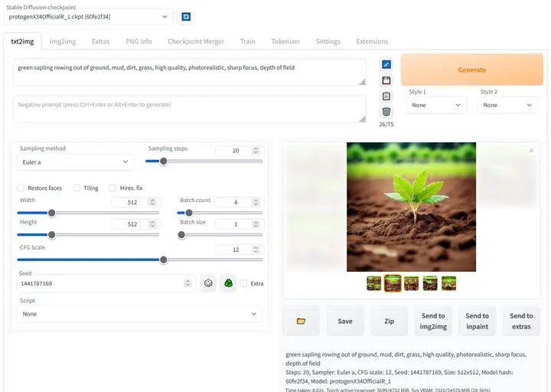Click the orange Generate button

pos(472,70)
